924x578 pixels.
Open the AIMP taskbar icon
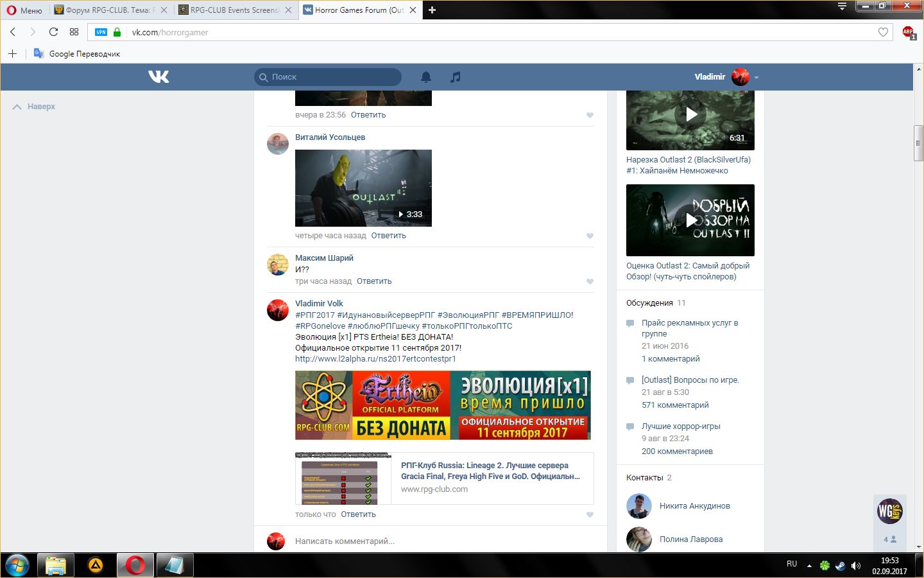point(96,565)
